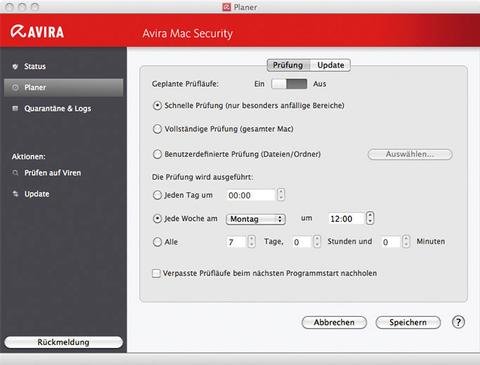Click the Tage field showing 7
The height and width of the screenshot is (365, 480).
pos(236,242)
